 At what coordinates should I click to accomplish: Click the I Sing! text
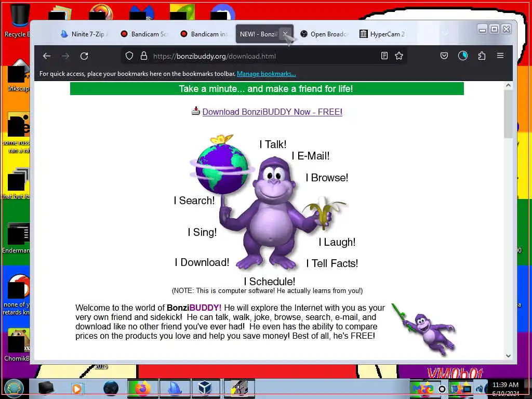click(202, 232)
